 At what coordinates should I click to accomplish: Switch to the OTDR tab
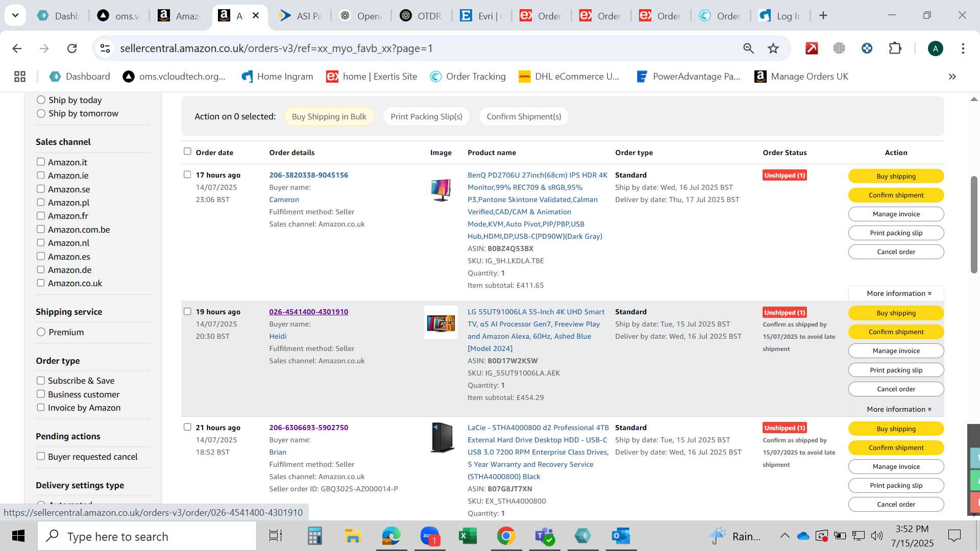coord(421,16)
